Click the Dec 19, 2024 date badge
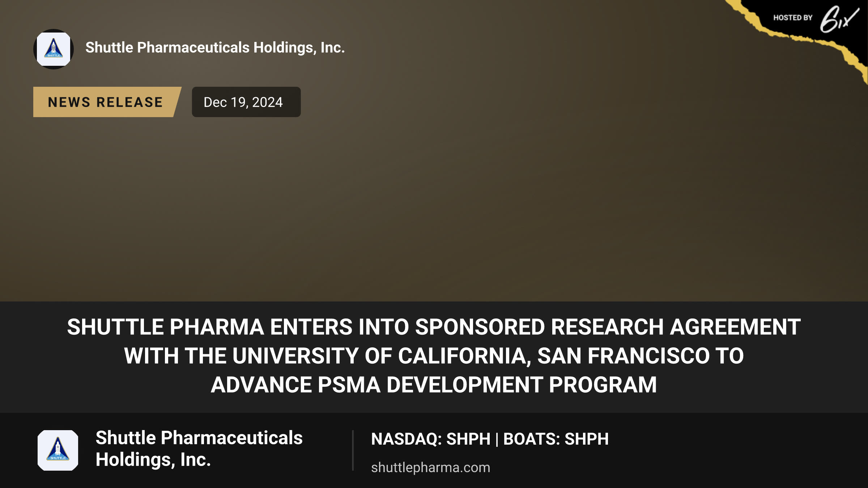Viewport: 868px width, 488px height. coord(246,102)
